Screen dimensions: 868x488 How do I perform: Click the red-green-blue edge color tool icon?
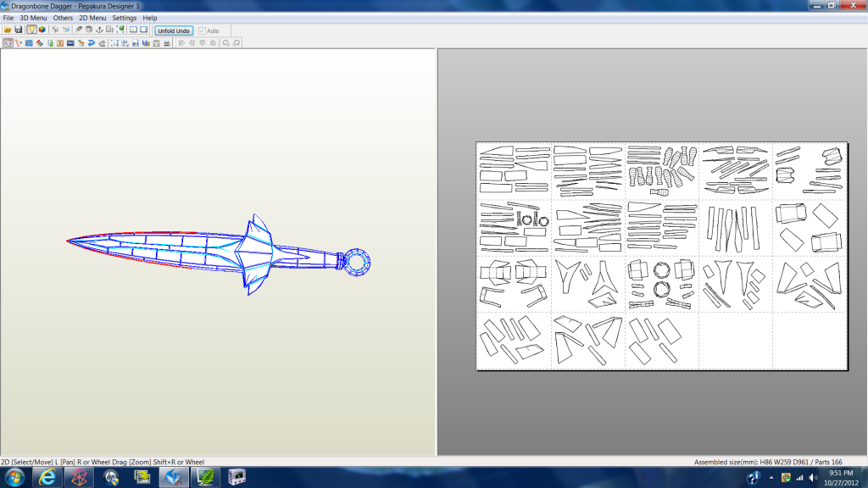39,43
